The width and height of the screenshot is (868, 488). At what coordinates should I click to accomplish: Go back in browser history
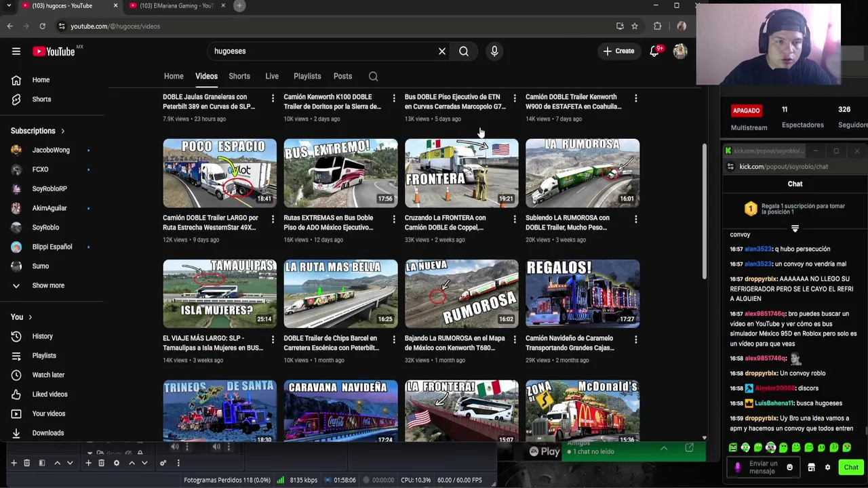10,26
